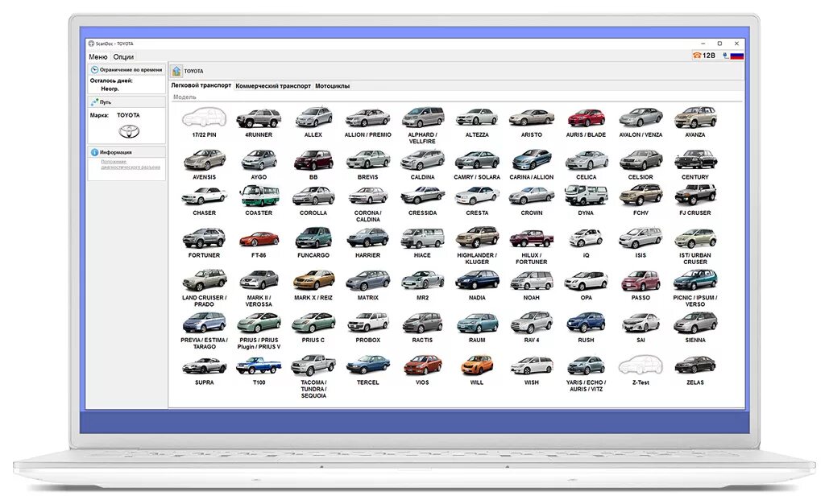Open the Меню menu

coord(97,56)
